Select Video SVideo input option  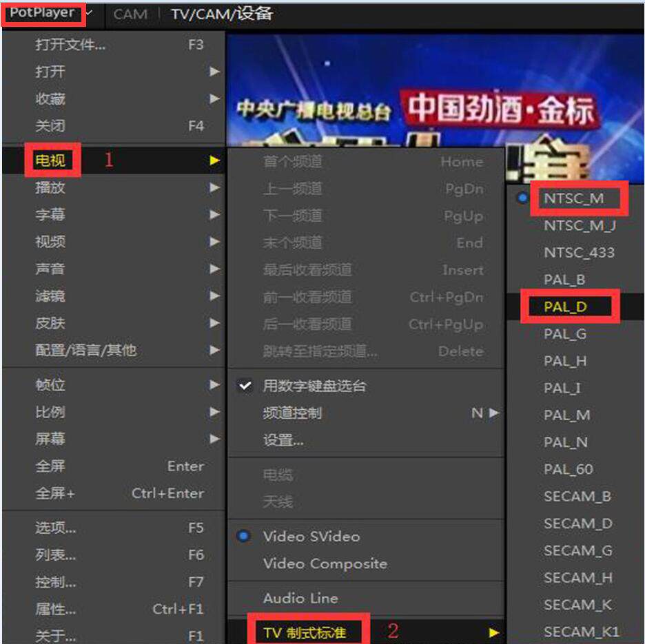pos(366,537)
